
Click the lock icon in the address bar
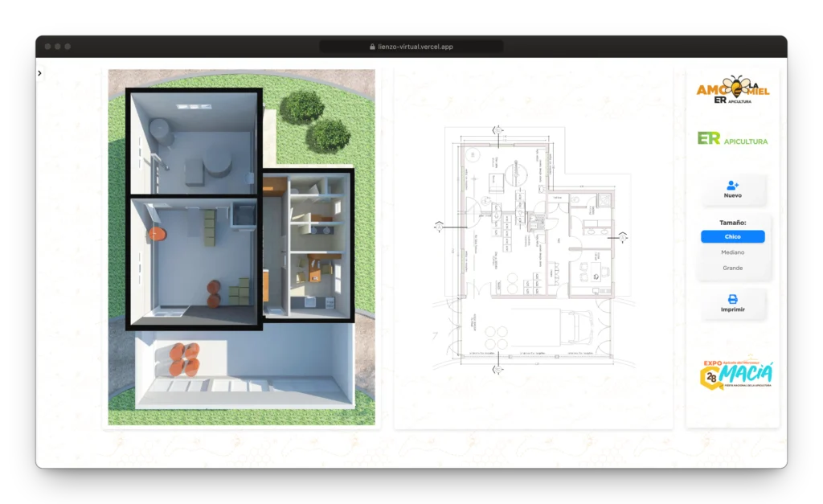pos(372,47)
